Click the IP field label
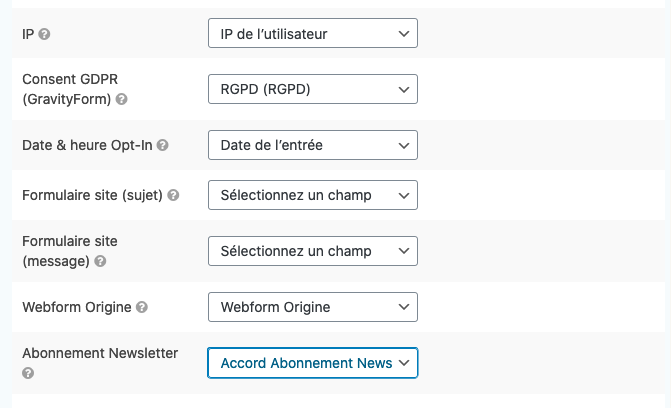 point(28,34)
